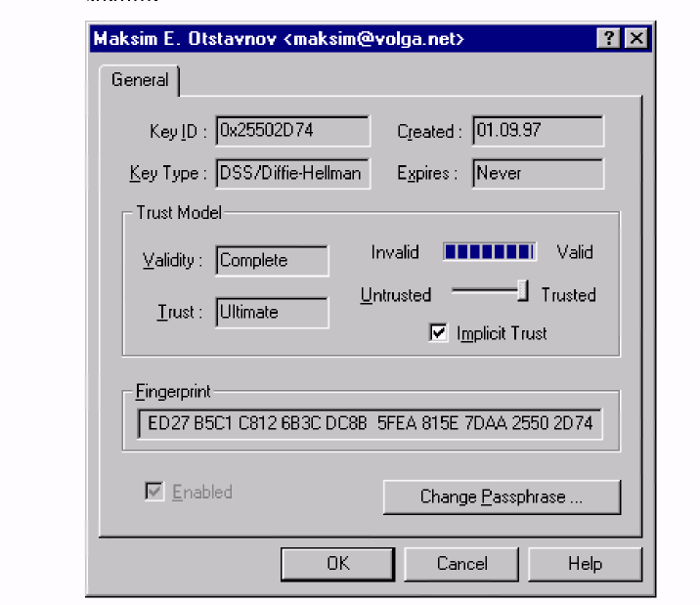Image resolution: width=700 pixels, height=605 pixels.
Task: Click the Expires field showing Never
Action: [x=538, y=173]
